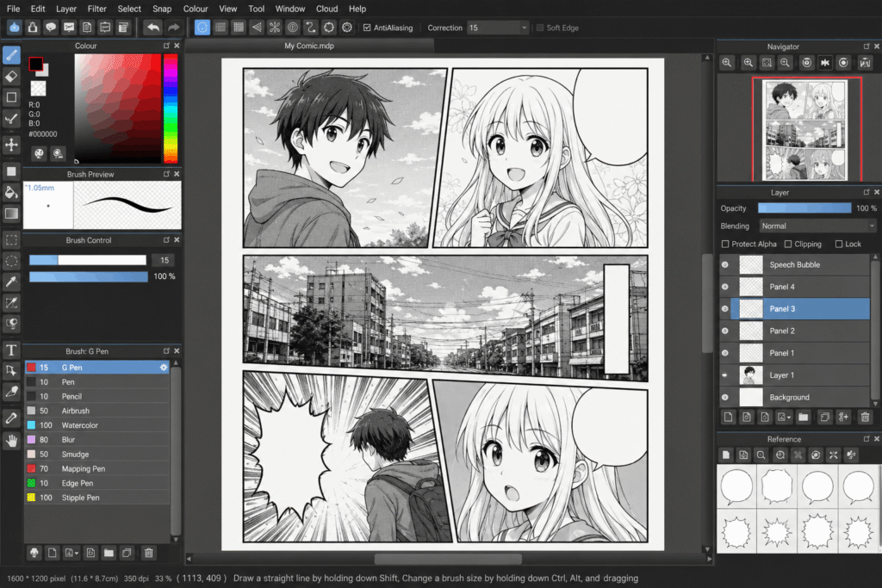Select the Hand pan tool
This screenshot has height=588, width=882.
pos(11,440)
